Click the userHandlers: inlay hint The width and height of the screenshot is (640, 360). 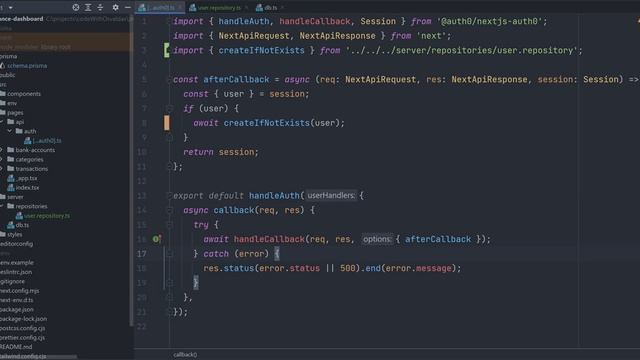[x=331, y=196]
